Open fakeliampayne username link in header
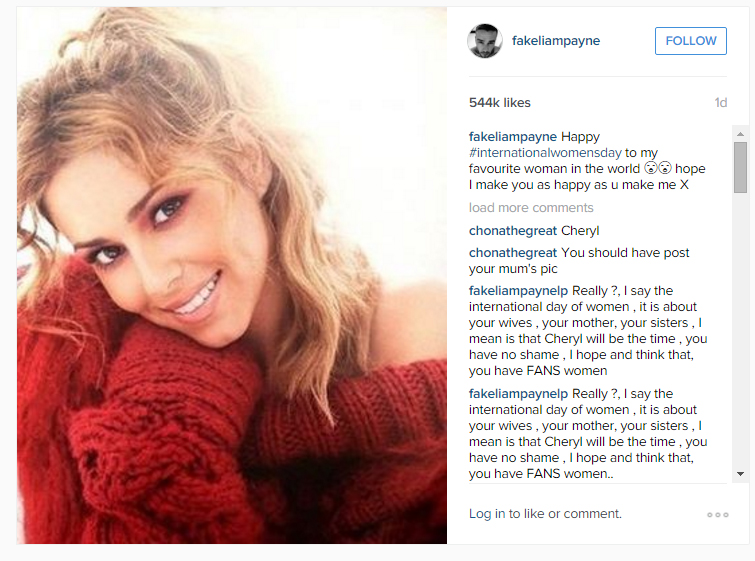 coord(556,41)
